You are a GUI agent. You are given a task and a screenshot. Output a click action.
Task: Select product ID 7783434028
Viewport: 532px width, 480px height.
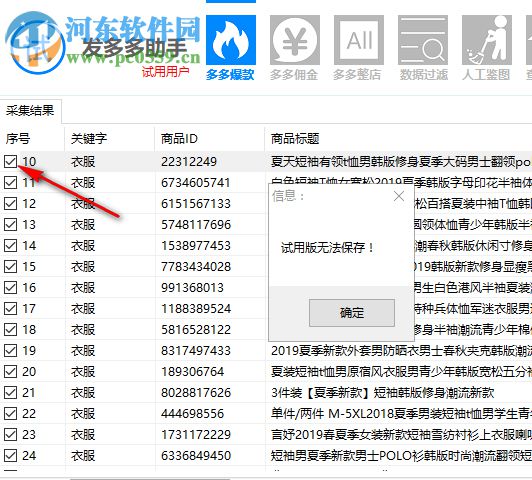click(x=196, y=267)
